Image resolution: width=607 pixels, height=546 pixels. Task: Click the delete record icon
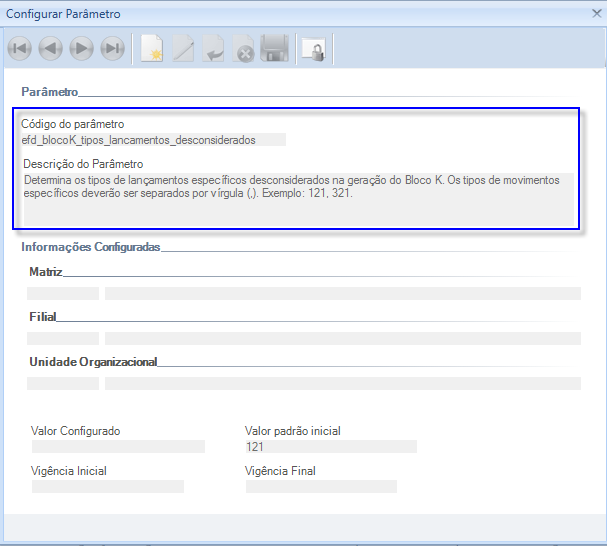[243, 48]
